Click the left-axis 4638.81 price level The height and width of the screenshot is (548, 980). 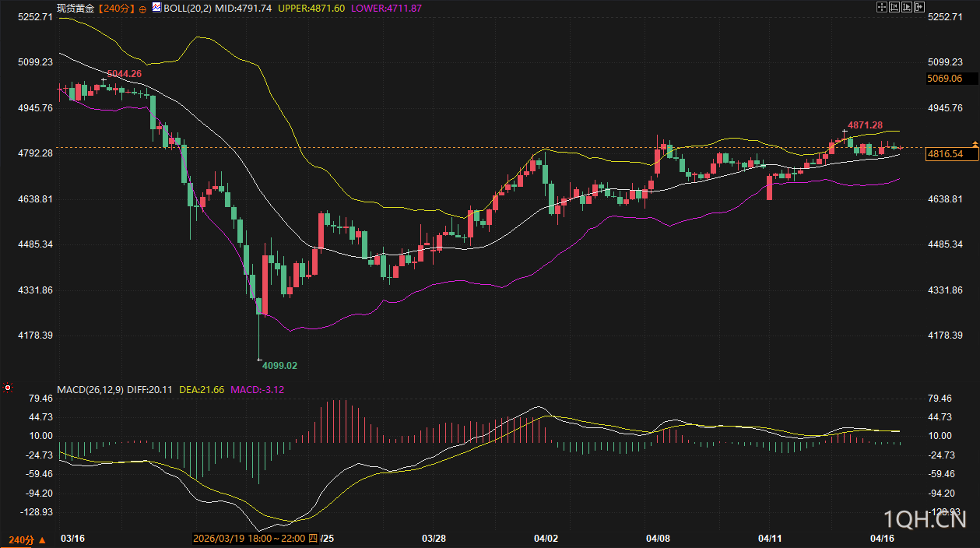(x=35, y=199)
